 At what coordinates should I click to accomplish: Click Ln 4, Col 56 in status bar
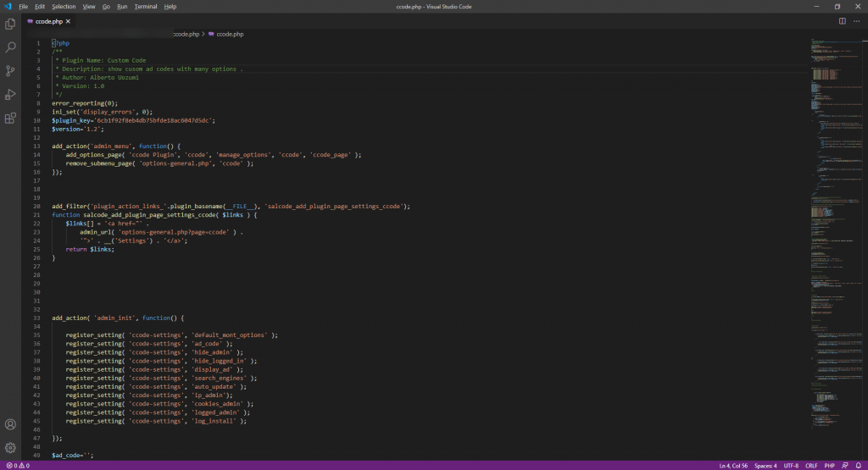[x=733, y=466]
